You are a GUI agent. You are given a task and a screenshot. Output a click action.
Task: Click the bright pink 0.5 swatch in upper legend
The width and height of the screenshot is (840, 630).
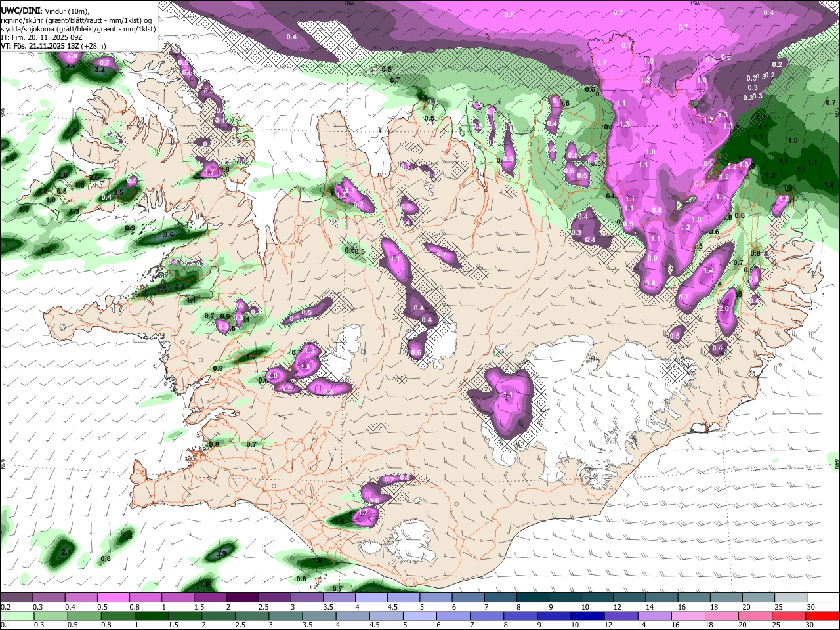(113, 598)
